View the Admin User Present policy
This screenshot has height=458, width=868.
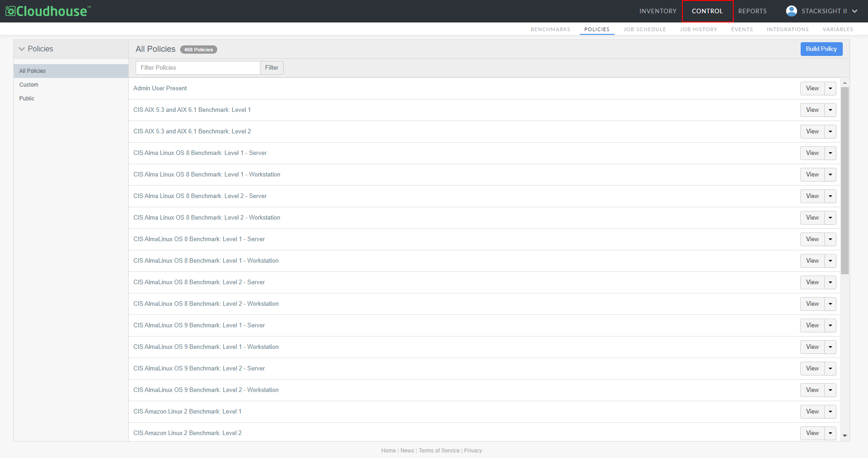[812, 88]
